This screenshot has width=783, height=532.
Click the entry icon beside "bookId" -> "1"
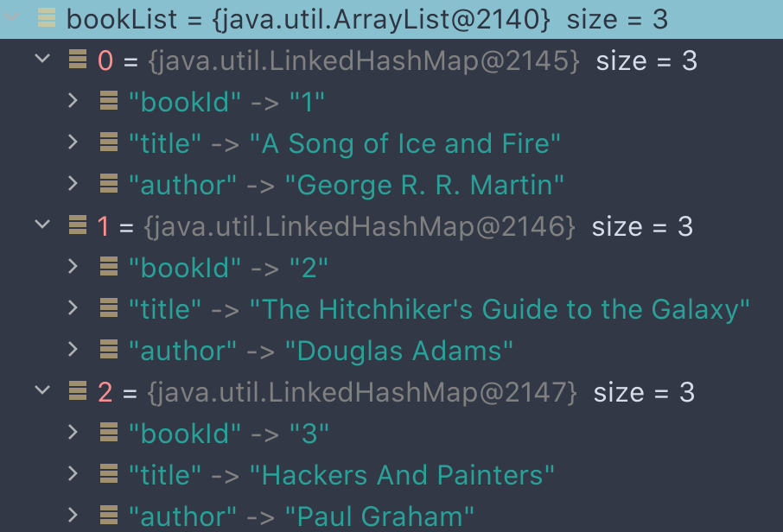click(x=109, y=101)
